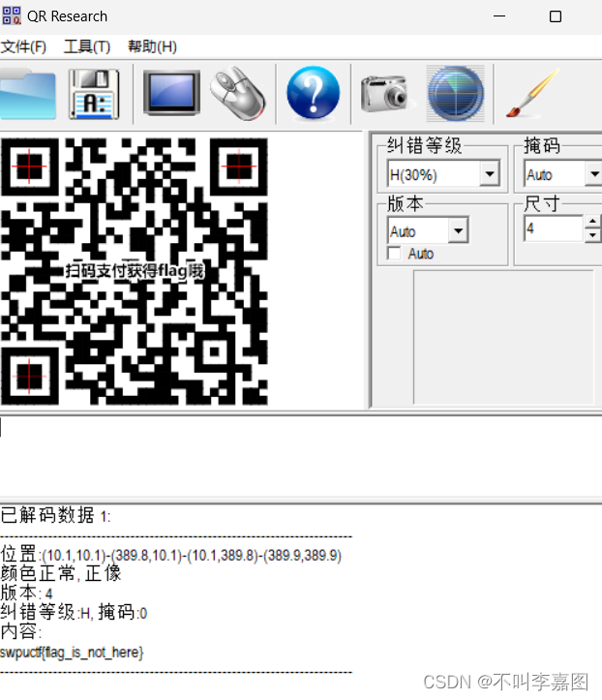Screen dimensions: 602x700
Task: Decrease 尺寸 with the down arrow
Action: pyautogui.click(x=592, y=235)
